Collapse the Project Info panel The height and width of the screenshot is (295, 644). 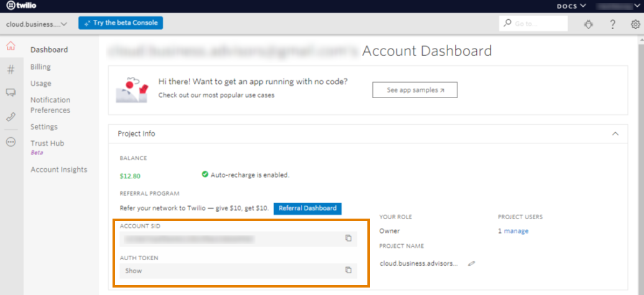[615, 134]
